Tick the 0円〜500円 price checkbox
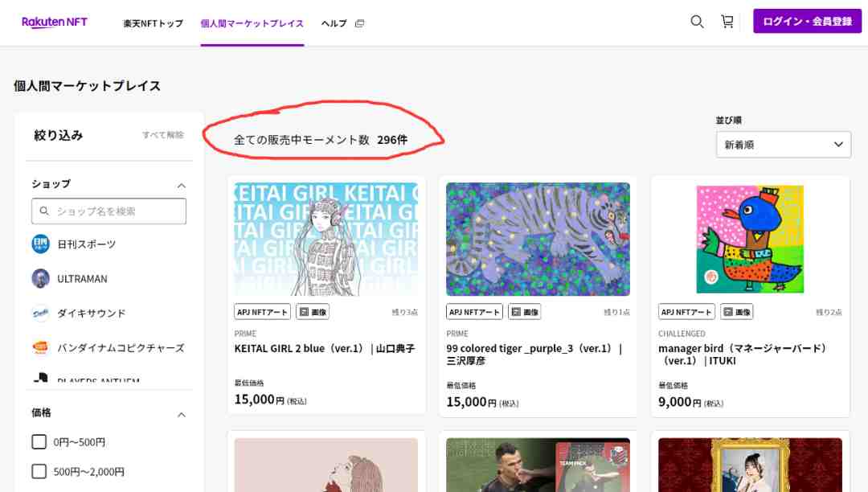The height and width of the screenshot is (492, 868). [39, 441]
